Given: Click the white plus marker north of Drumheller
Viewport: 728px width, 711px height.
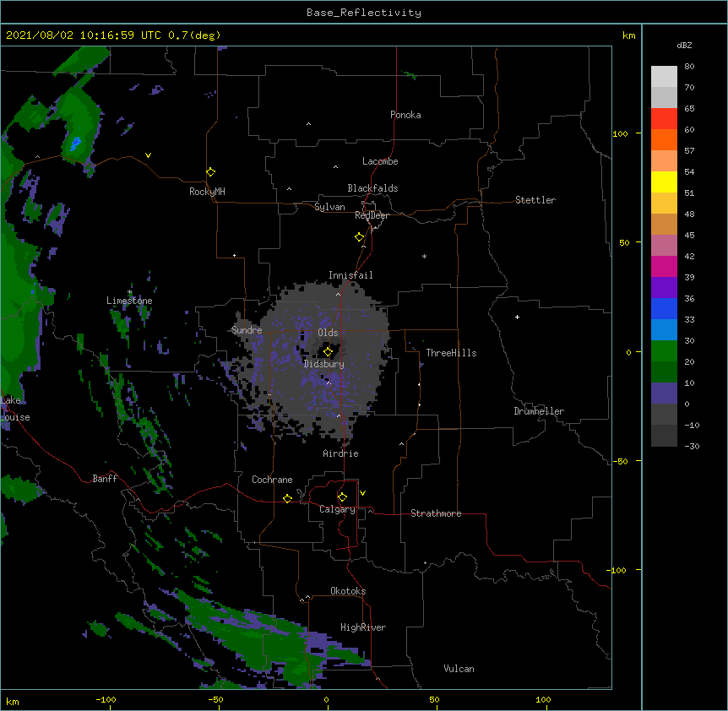Looking at the screenshot, I should [x=517, y=317].
